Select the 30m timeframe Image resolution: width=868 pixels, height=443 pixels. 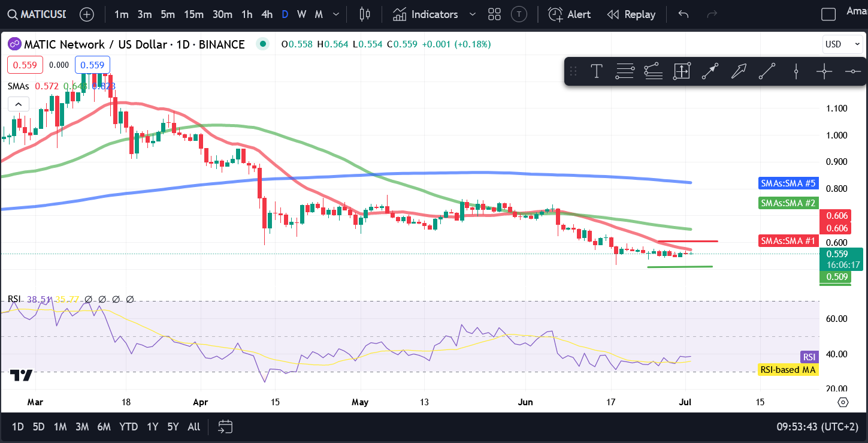222,14
